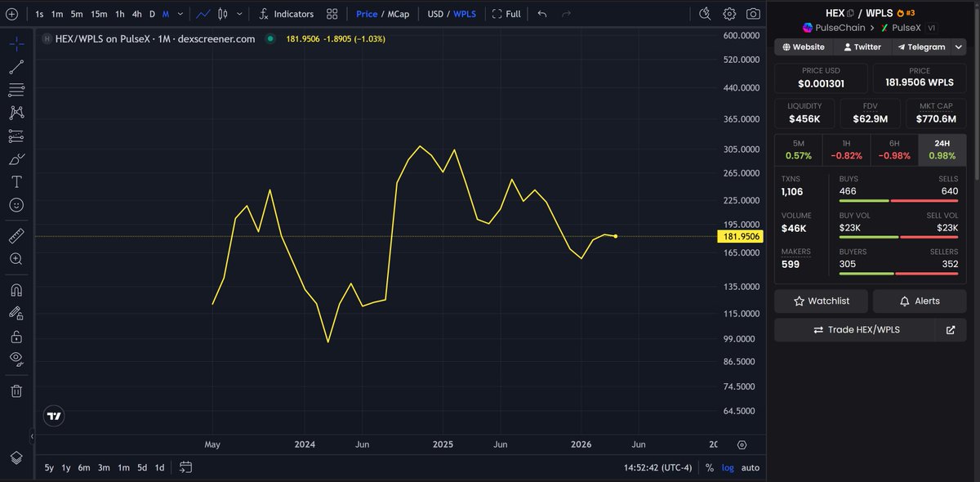
Task: Open timezone menu showing UTC-4
Action: coord(657,467)
